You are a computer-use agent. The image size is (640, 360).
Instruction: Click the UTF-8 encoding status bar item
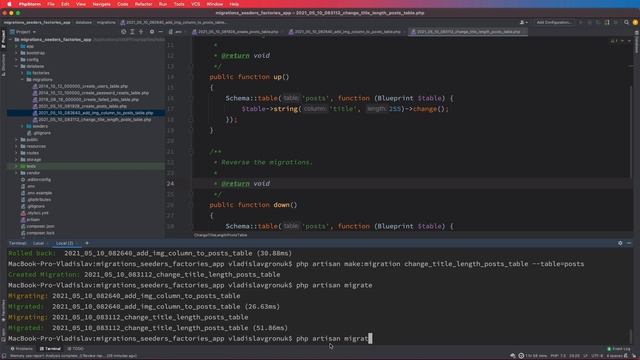(x=597, y=356)
